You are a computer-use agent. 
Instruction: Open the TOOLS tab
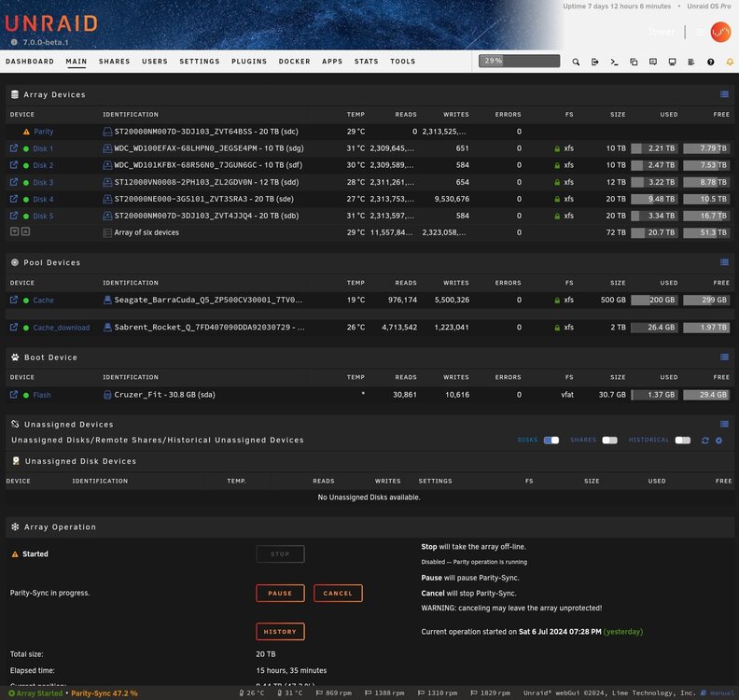point(402,62)
